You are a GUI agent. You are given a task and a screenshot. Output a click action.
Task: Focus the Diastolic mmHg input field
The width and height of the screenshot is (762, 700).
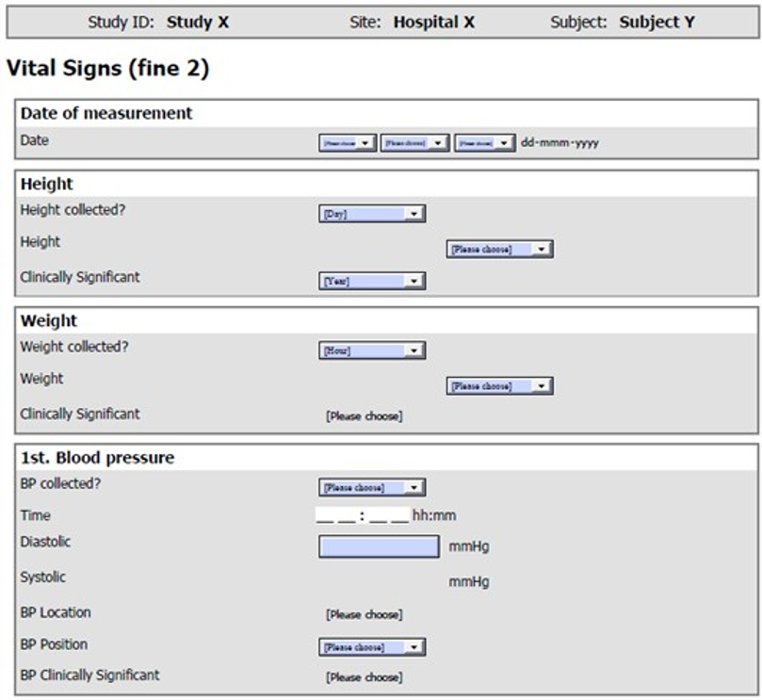pos(379,546)
